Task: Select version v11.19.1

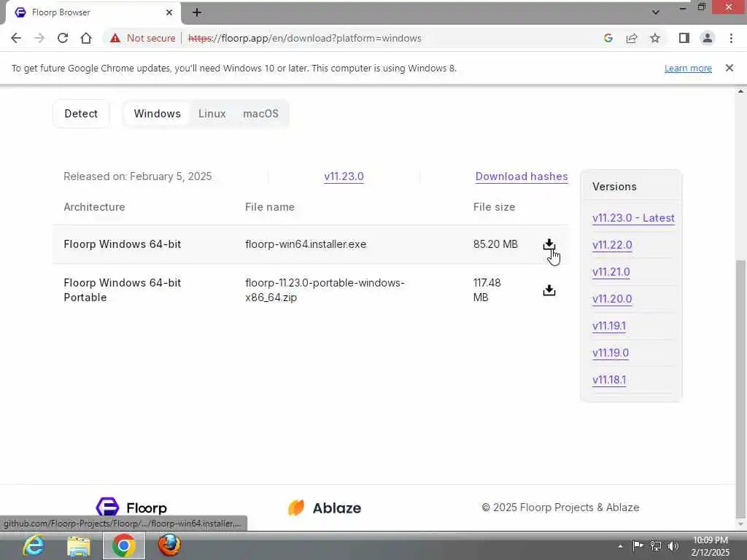Action: pos(609,326)
